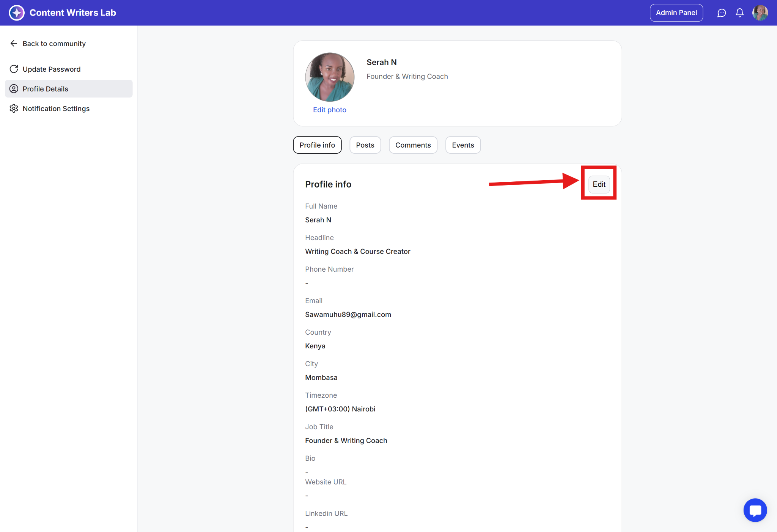Click the Content Writers Lab title text
Image resolution: width=777 pixels, height=532 pixels.
point(73,13)
